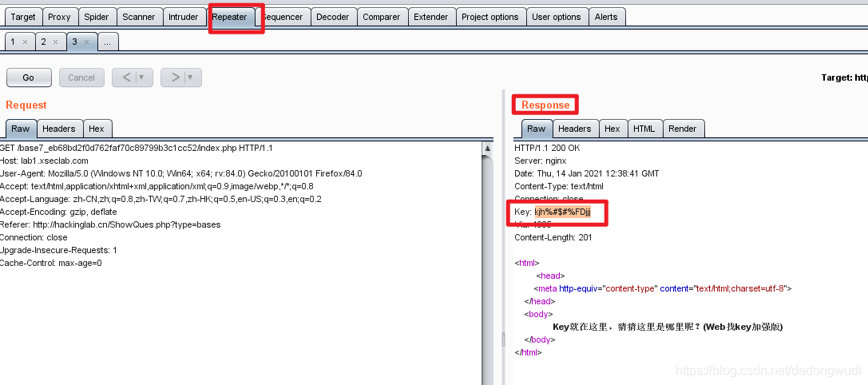Click the meta http-equiv tag line
868x385 pixels.
point(664,288)
